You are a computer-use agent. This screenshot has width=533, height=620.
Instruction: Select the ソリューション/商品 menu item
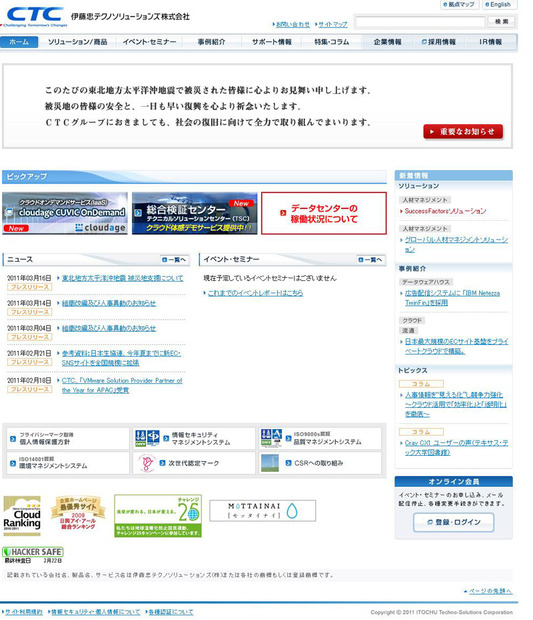77,42
